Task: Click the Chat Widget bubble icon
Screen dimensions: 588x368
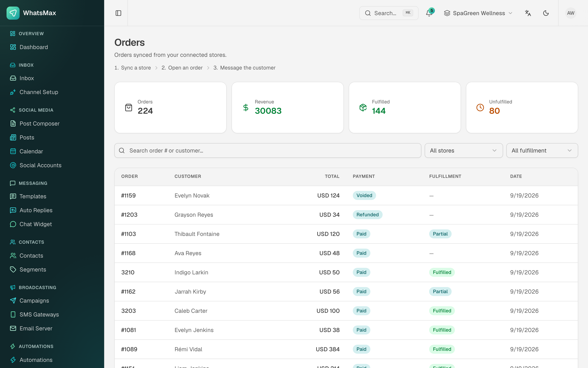Action: pos(13,224)
